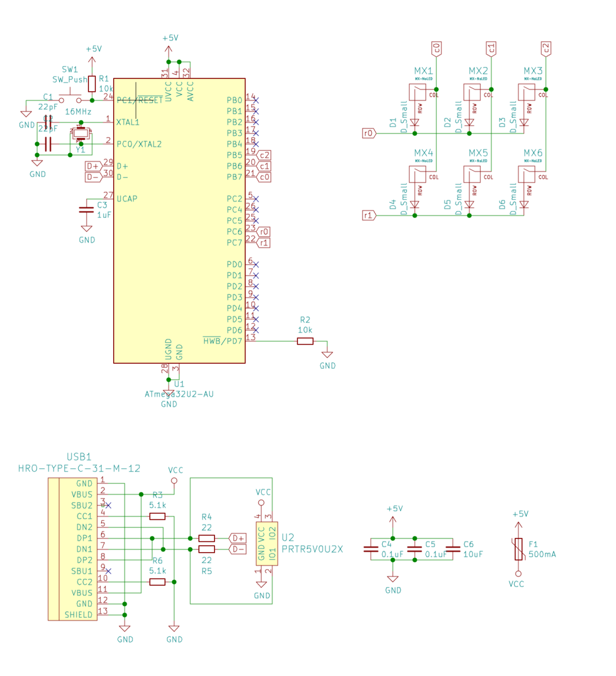Click the r1 net label at pin PC7
616x676 pixels.
click(263, 243)
